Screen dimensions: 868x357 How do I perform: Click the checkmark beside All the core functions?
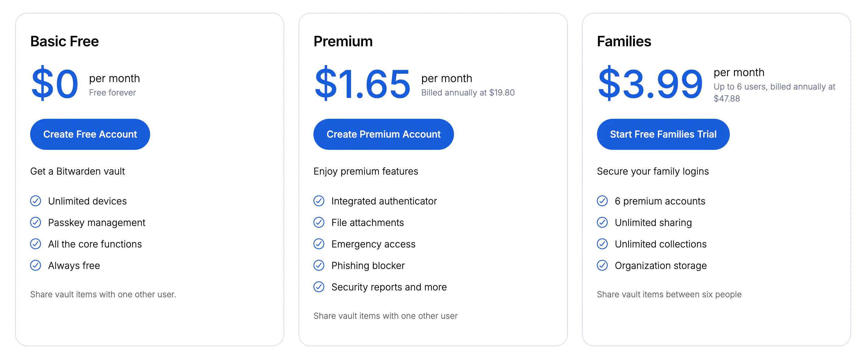click(x=36, y=244)
